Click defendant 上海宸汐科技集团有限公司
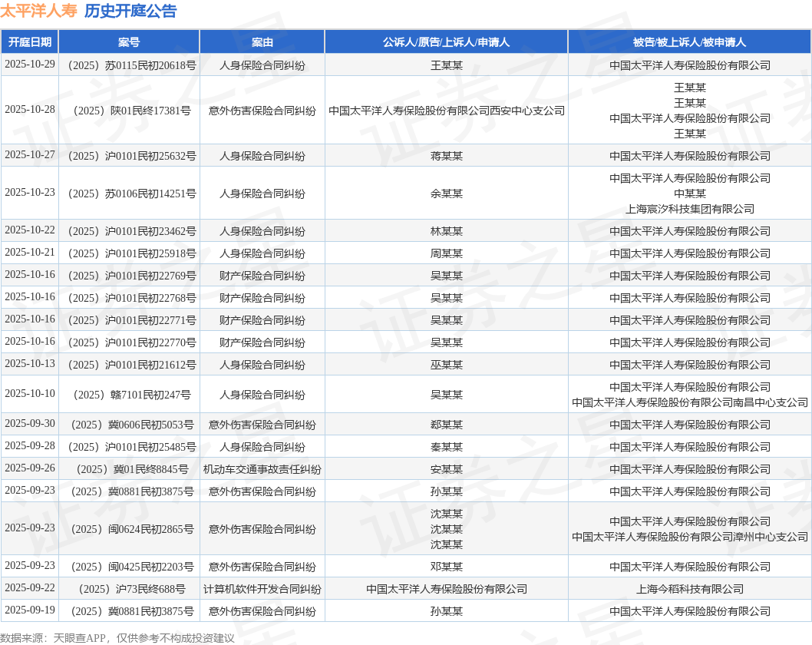The width and height of the screenshot is (812, 645). (690, 209)
